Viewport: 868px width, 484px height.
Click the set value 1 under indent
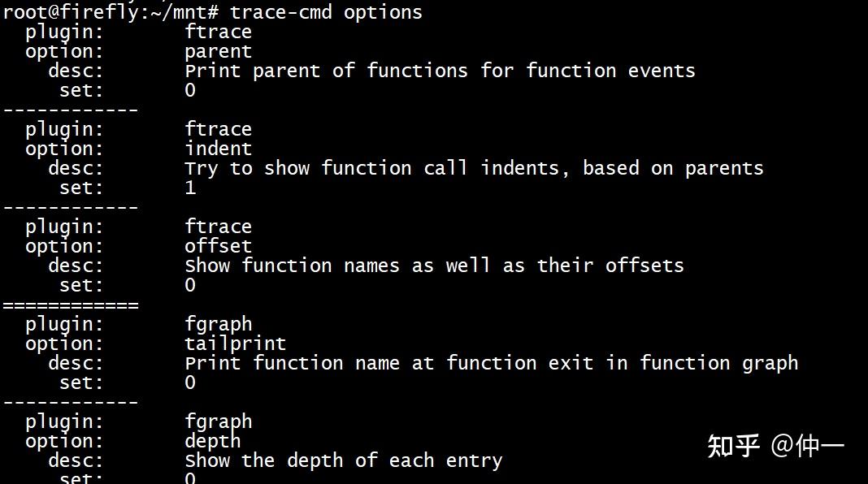pos(190,188)
